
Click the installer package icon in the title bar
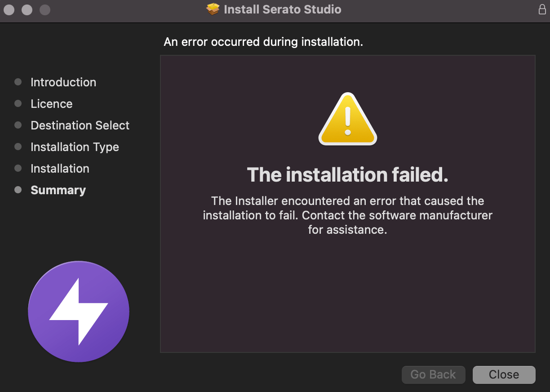coord(212,9)
